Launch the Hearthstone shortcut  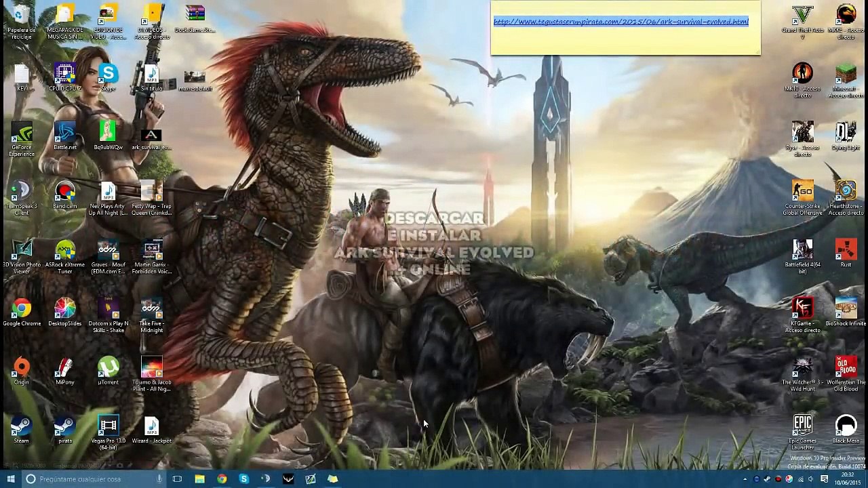(x=846, y=199)
